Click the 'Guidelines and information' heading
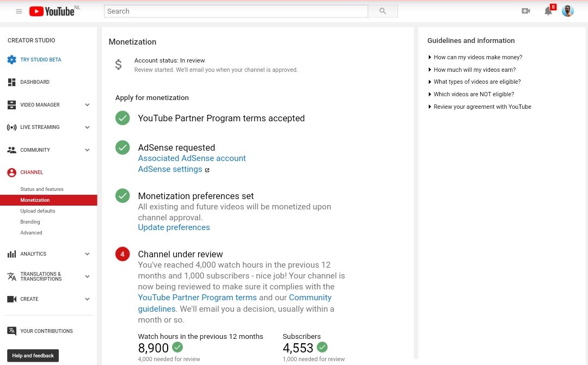 click(x=471, y=40)
